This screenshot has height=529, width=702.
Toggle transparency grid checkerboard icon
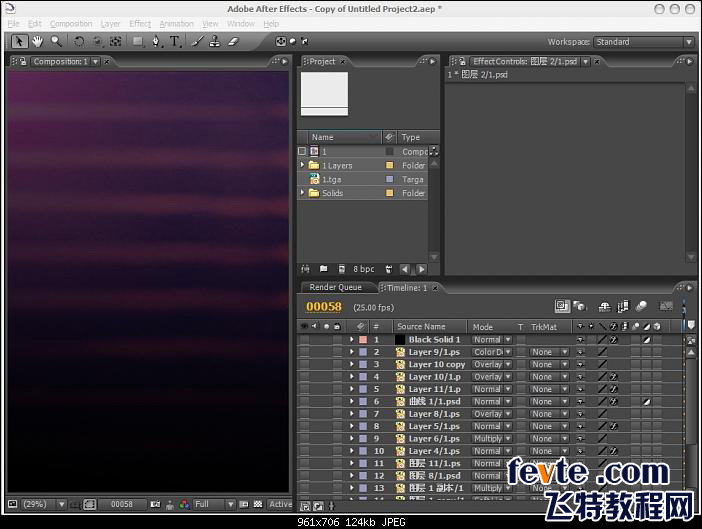click(258, 504)
